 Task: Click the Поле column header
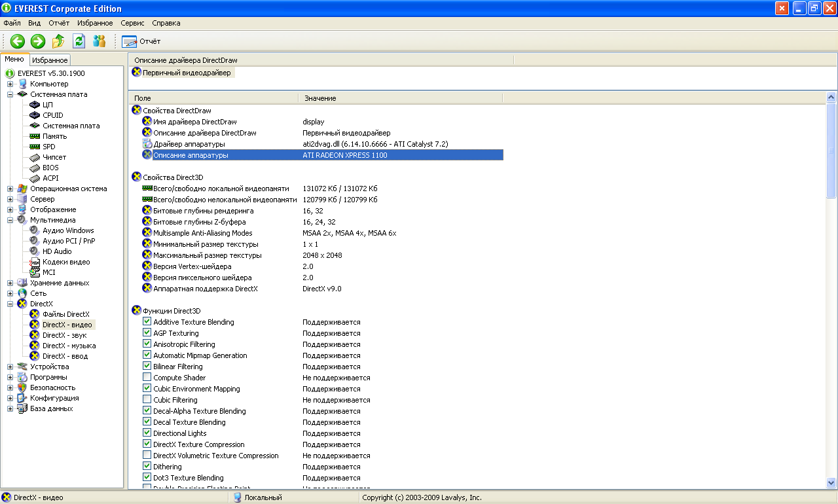click(x=213, y=98)
